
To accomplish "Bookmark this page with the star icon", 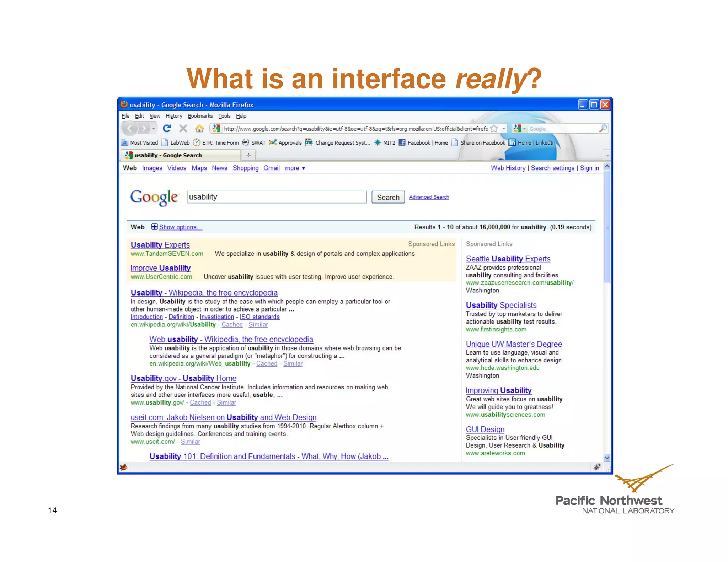I will [x=494, y=129].
